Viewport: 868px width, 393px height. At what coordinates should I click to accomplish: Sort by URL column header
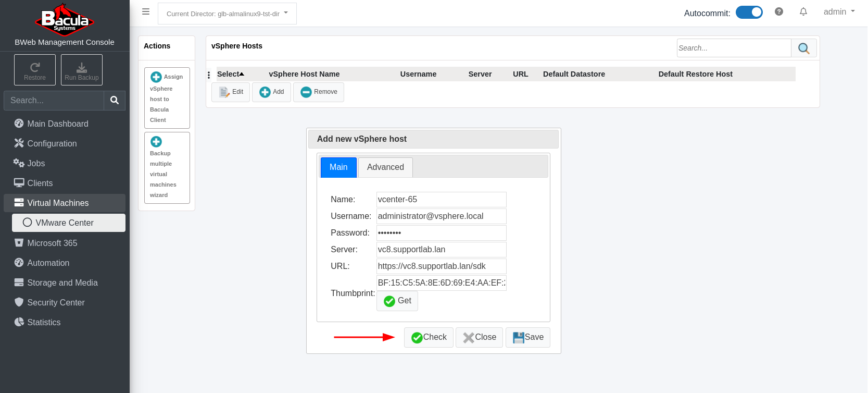521,74
